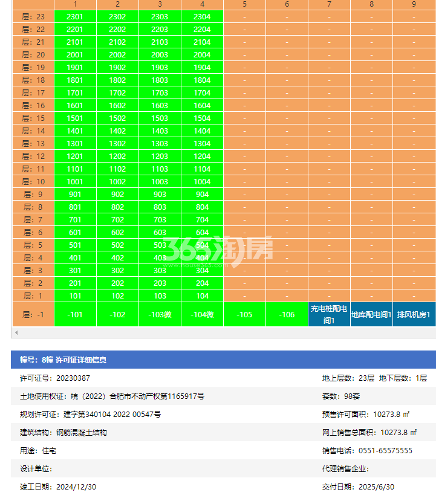Click unit 2103 cell
The image size is (436, 504).
[160, 42]
